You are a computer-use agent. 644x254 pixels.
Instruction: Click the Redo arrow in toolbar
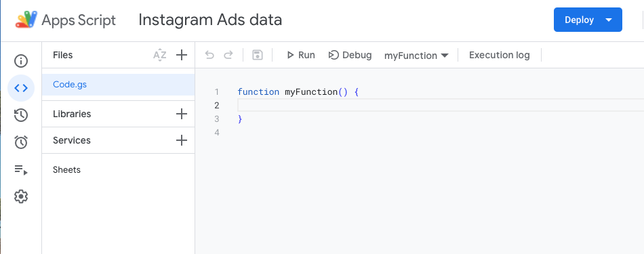(x=228, y=55)
